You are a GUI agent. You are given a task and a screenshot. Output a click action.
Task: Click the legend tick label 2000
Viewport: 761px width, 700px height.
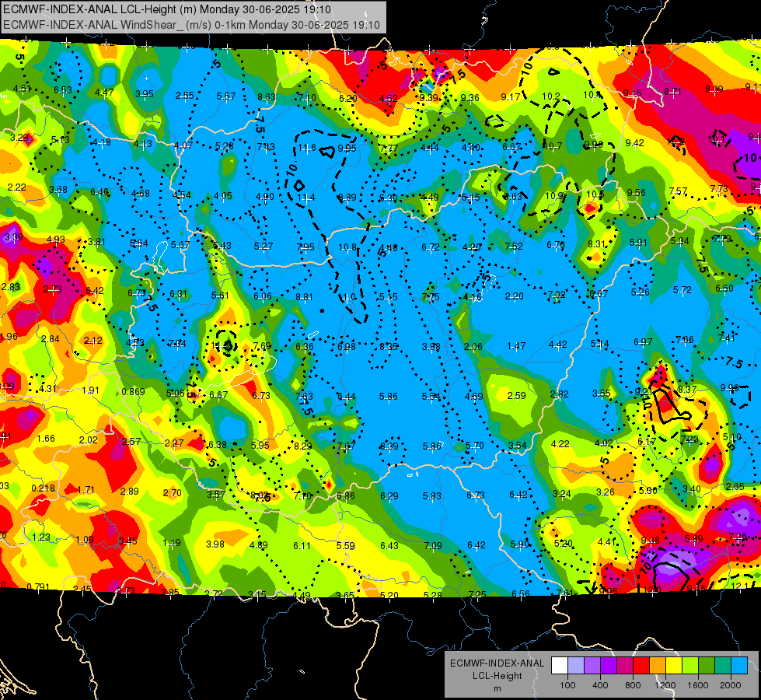731,685
